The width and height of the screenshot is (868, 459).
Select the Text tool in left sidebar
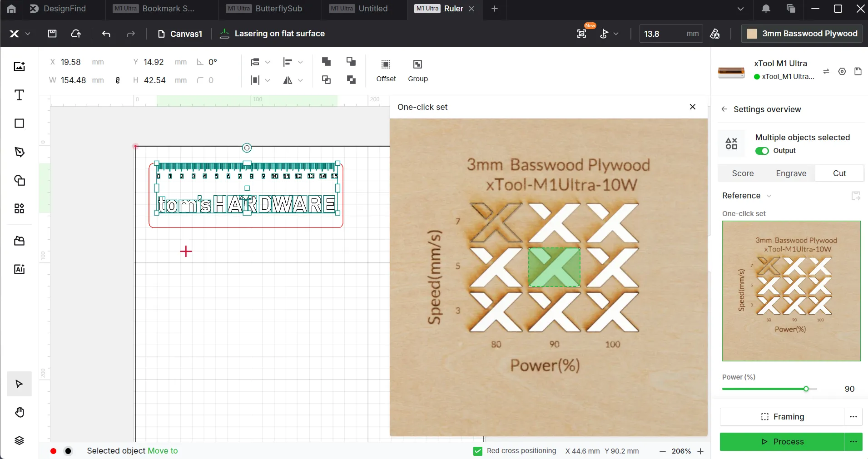[19, 95]
